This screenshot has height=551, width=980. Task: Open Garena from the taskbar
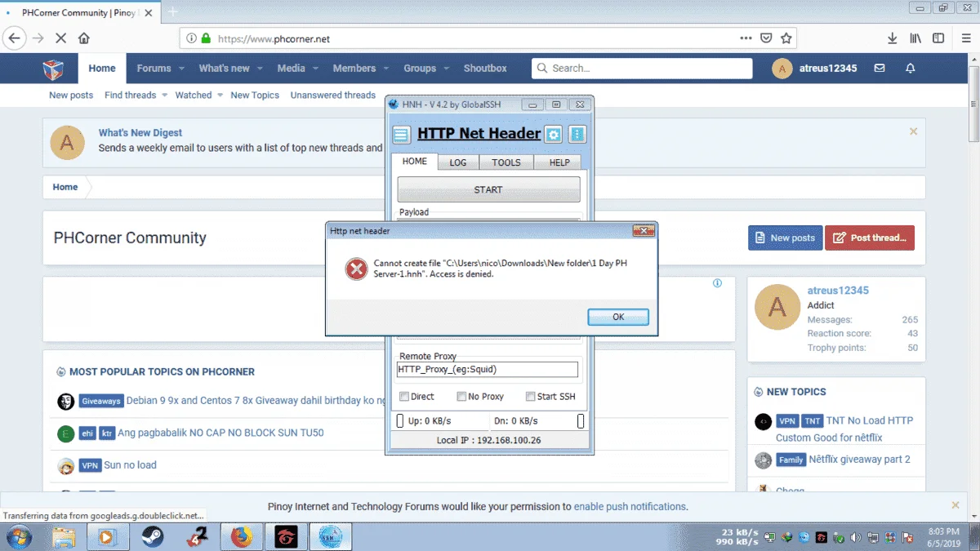(x=285, y=536)
